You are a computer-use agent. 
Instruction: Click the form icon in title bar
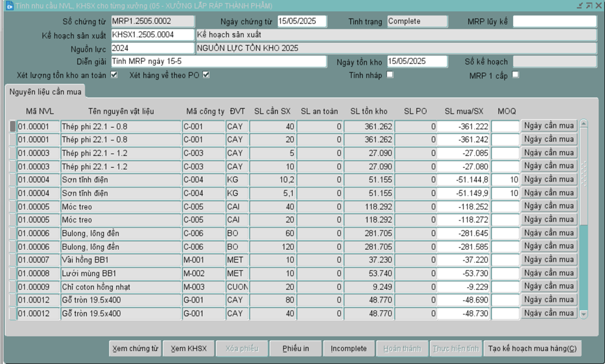click(9, 6)
